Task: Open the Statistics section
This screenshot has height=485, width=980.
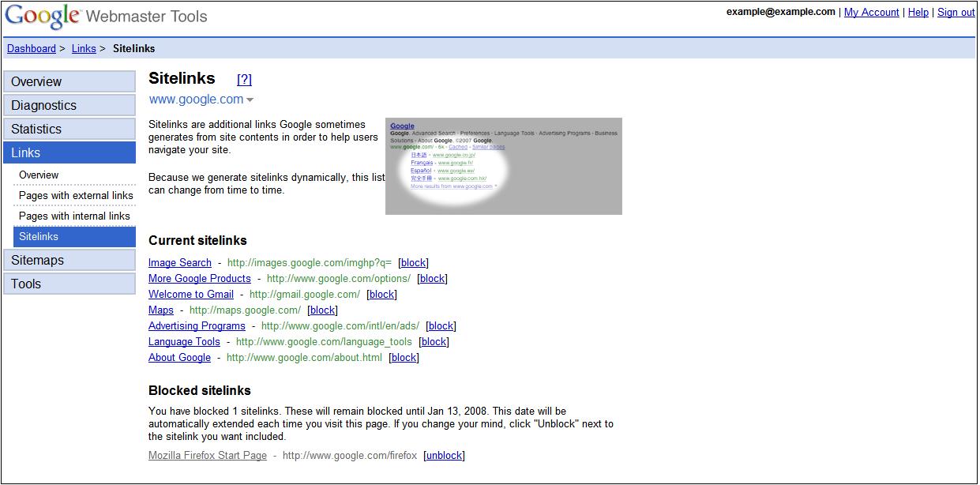Action: (69, 129)
